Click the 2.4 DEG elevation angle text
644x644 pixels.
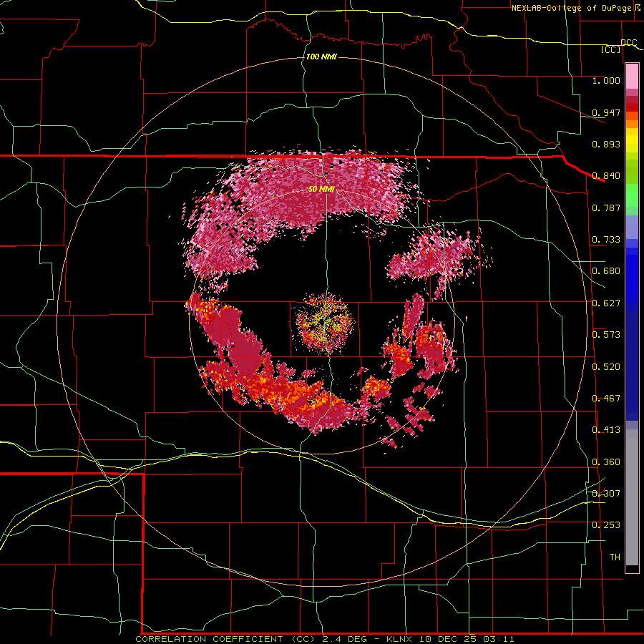pos(344,639)
